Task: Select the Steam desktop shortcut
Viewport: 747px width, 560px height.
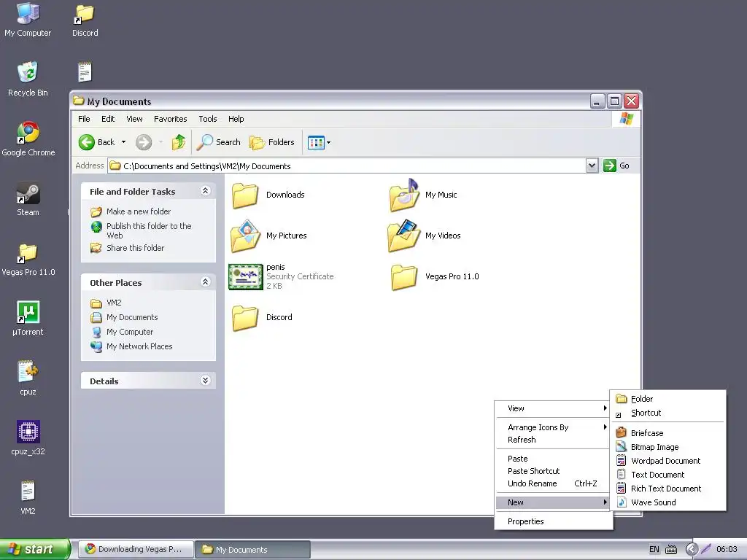Action: [28, 199]
